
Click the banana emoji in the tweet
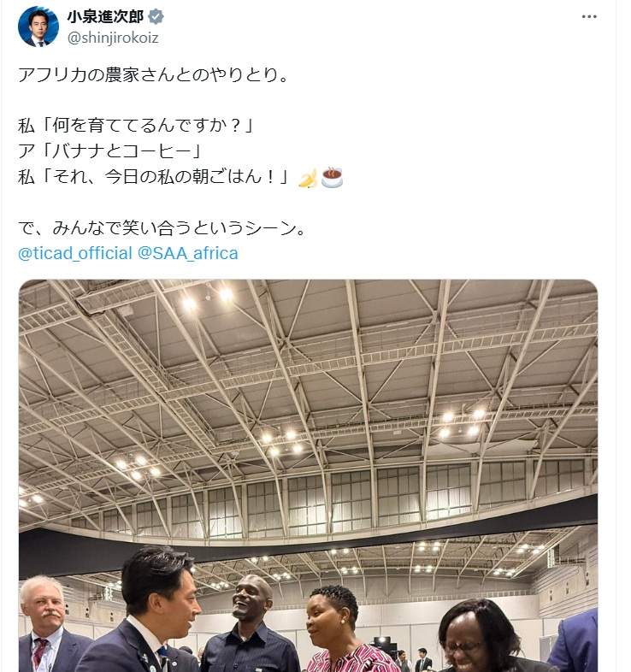(x=308, y=178)
